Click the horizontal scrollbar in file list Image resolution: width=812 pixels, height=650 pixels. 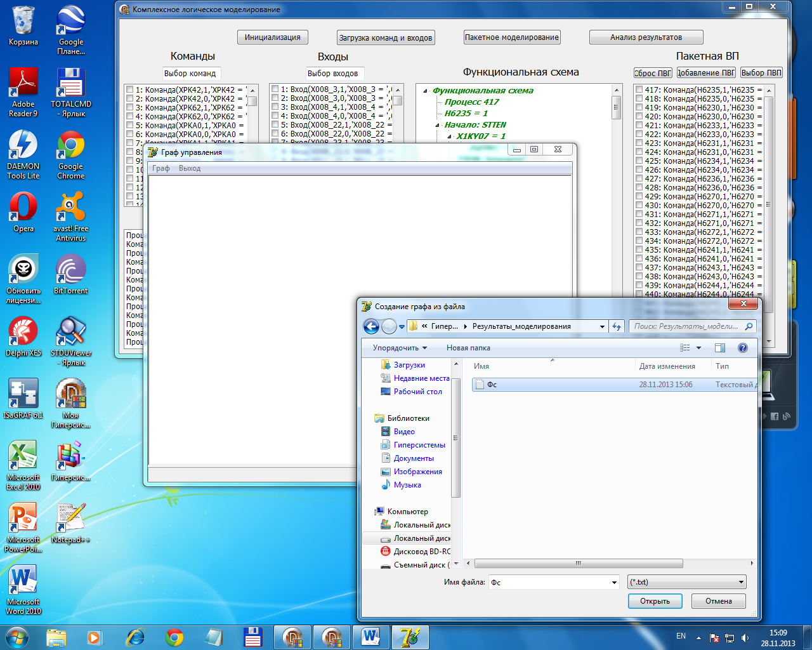[x=578, y=563]
